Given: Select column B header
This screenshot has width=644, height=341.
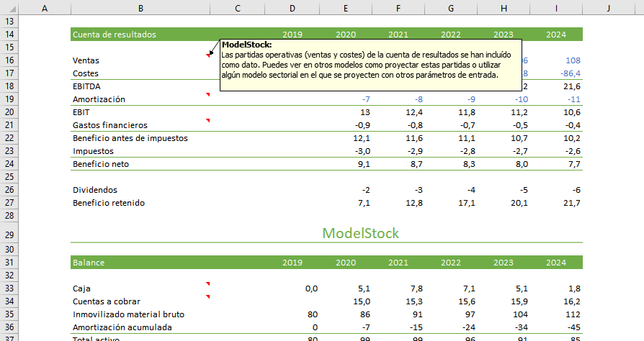Looking at the screenshot, I should (140, 8).
